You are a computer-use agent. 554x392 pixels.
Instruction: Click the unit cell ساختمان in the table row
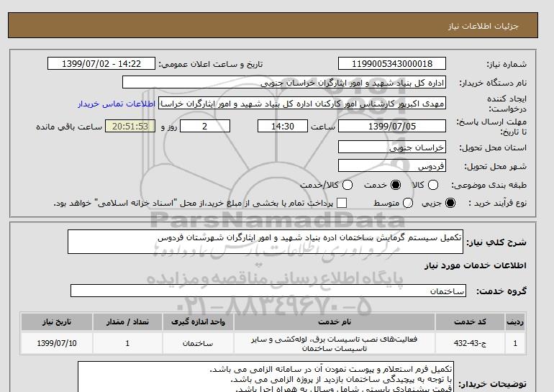click(x=198, y=343)
